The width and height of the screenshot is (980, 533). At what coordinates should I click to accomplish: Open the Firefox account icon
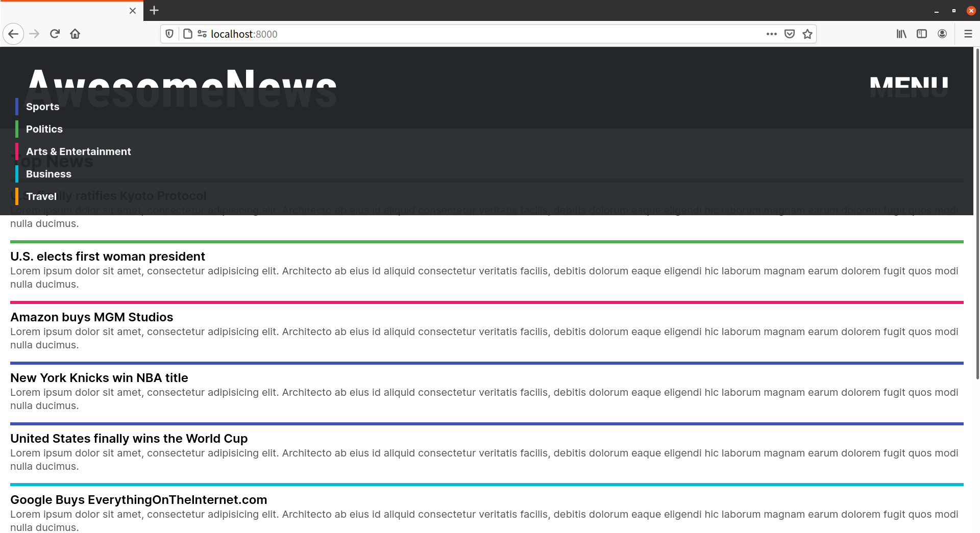pyautogui.click(x=942, y=34)
